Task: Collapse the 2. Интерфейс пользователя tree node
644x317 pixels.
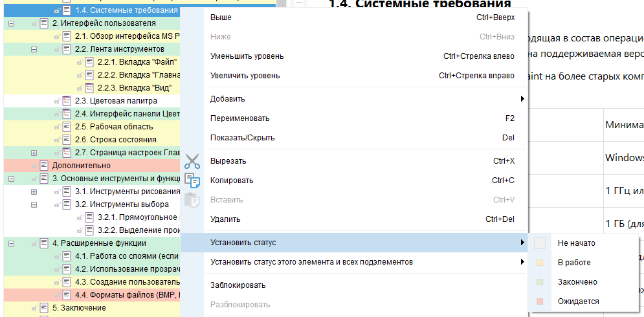Action: [x=11, y=23]
